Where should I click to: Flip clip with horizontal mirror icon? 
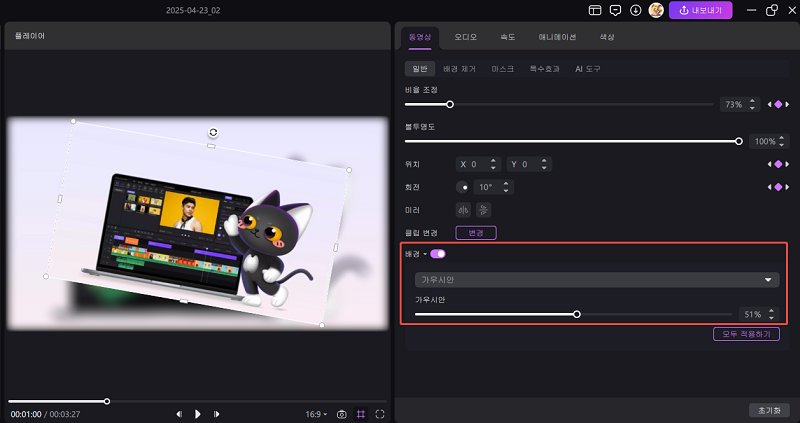tap(463, 210)
